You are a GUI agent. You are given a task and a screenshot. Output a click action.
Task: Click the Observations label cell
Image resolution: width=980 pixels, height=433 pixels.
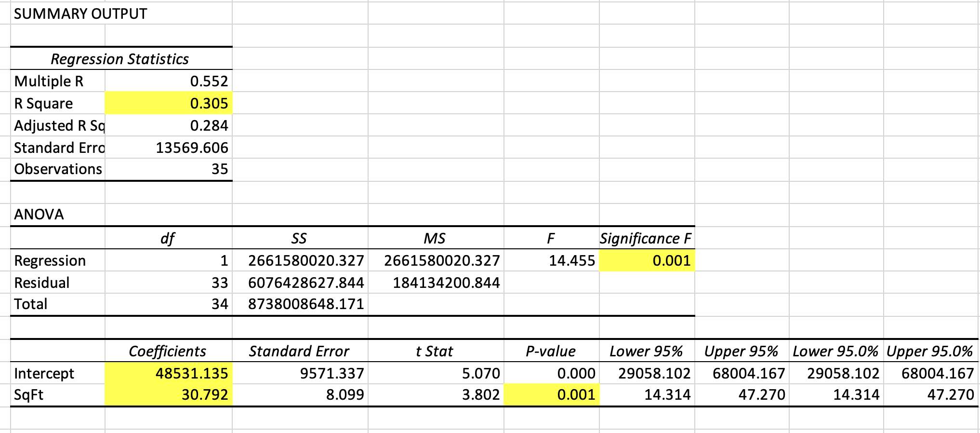58,169
